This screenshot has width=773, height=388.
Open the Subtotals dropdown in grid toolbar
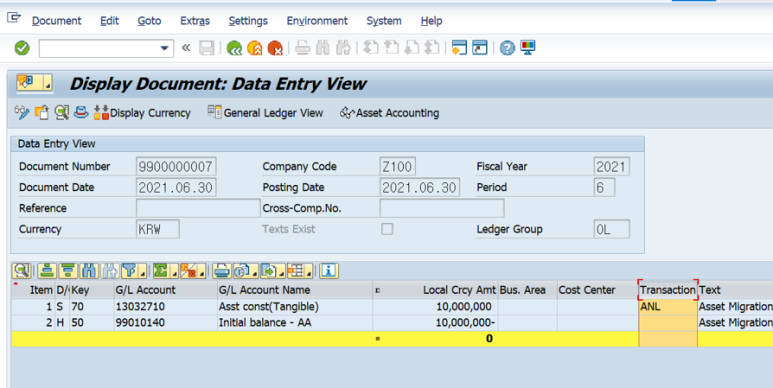point(192,271)
